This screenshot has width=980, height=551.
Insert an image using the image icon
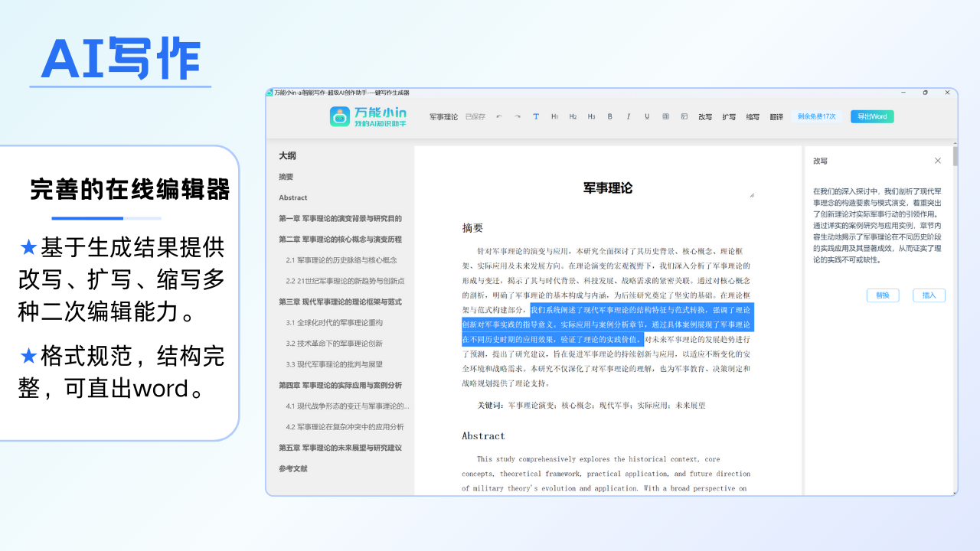click(682, 116)
